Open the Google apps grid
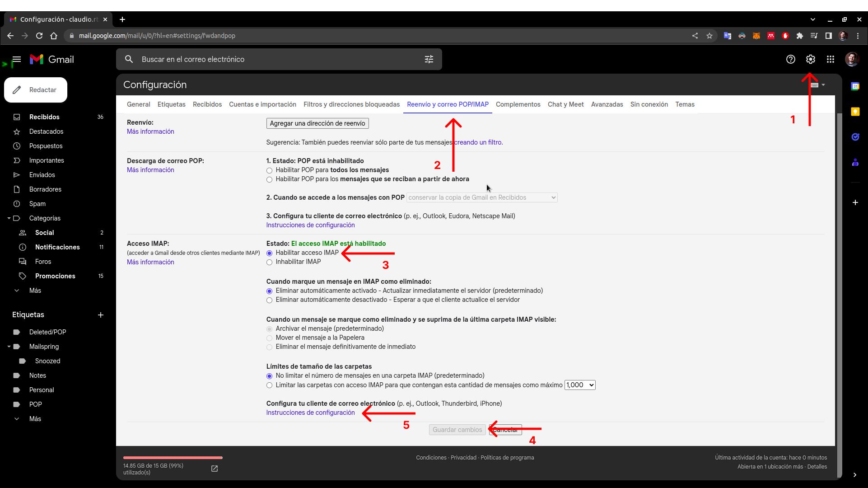 [x=831, y=59]
